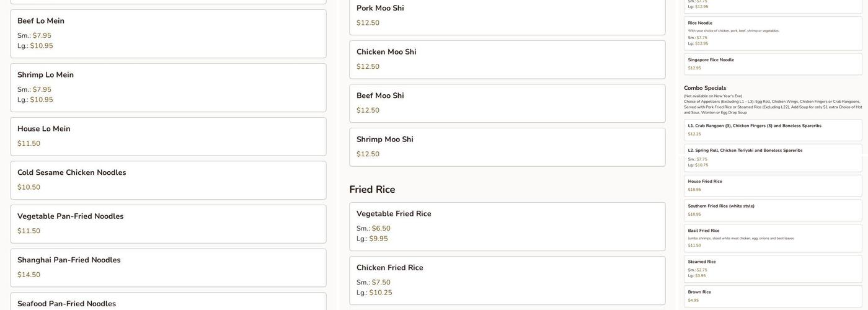Select the Pork Moo Shi item
868x310 pixels.
507,16
